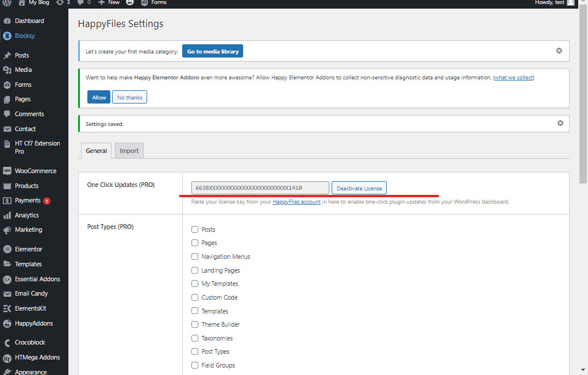Click the Templates folder icon in sidebar
Screen dimensions: 588x375
[7, 264]
